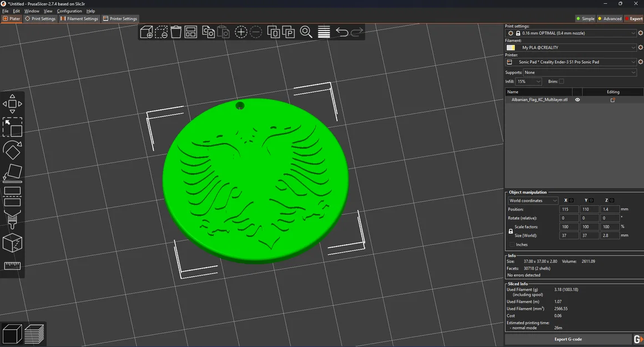The image size is (644, 347).
Task: Select the Place on face tool
Action: pos(12,173)
